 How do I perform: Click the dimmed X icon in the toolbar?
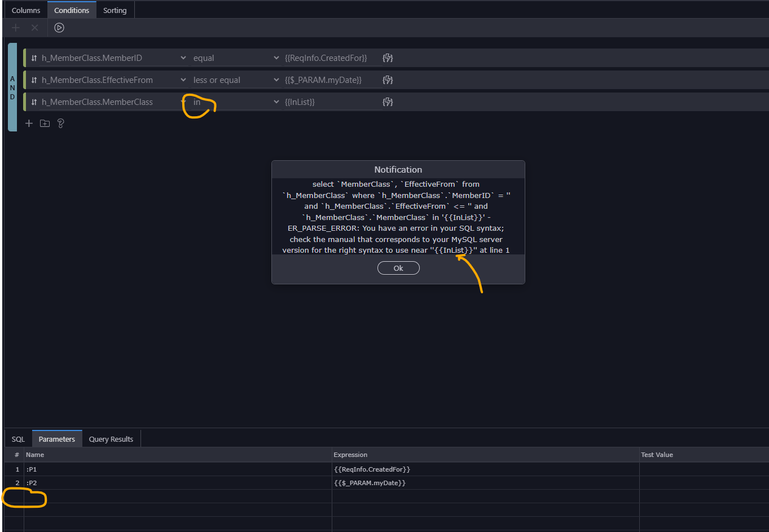click(35, 27)
